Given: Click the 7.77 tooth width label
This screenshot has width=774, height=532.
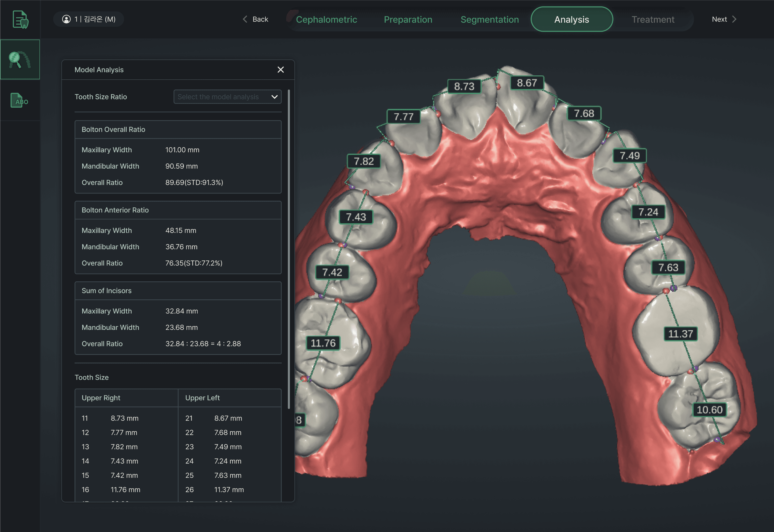Looking at the screenshot, I should point(404,117).
